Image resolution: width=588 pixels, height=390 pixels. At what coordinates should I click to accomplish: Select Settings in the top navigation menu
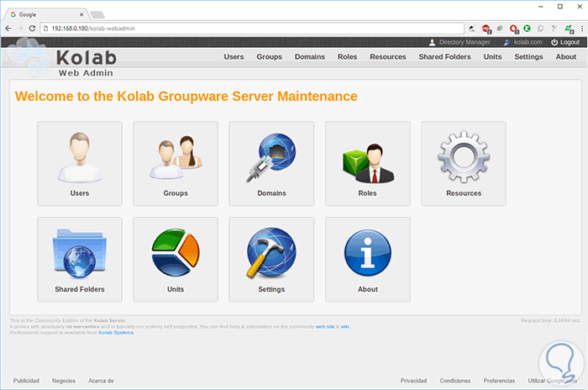coord(528,56)
